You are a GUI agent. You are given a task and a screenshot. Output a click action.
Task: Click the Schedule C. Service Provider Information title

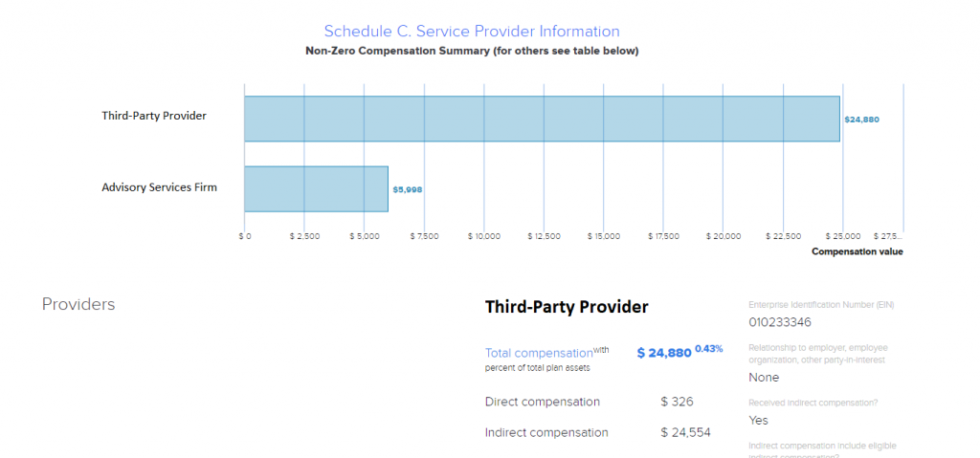click(x=471, y=32)
